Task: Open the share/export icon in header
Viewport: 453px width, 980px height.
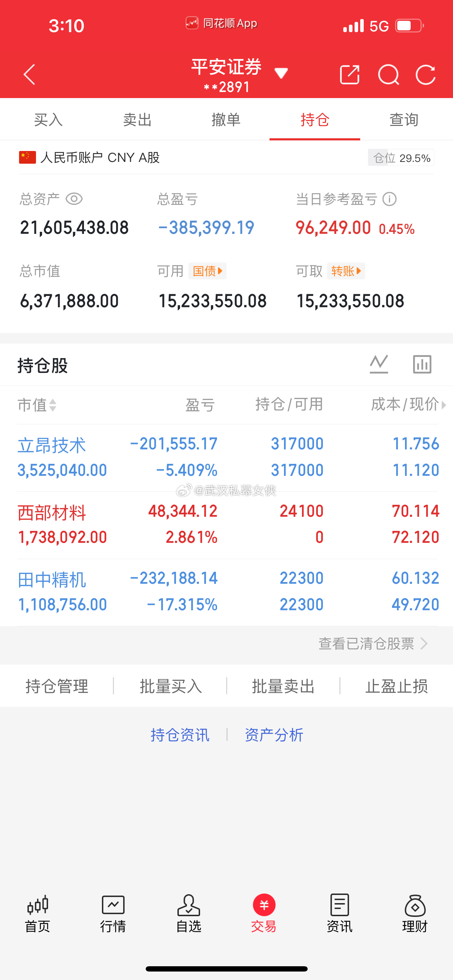Action: pos(350,74)
